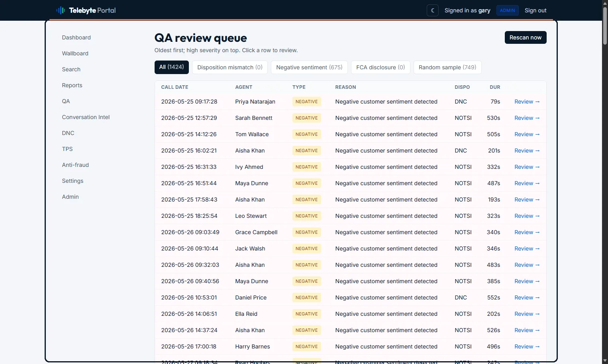608x364 pixels.
Task: Click the AGENT column header
Action: (x=244, y=87)
